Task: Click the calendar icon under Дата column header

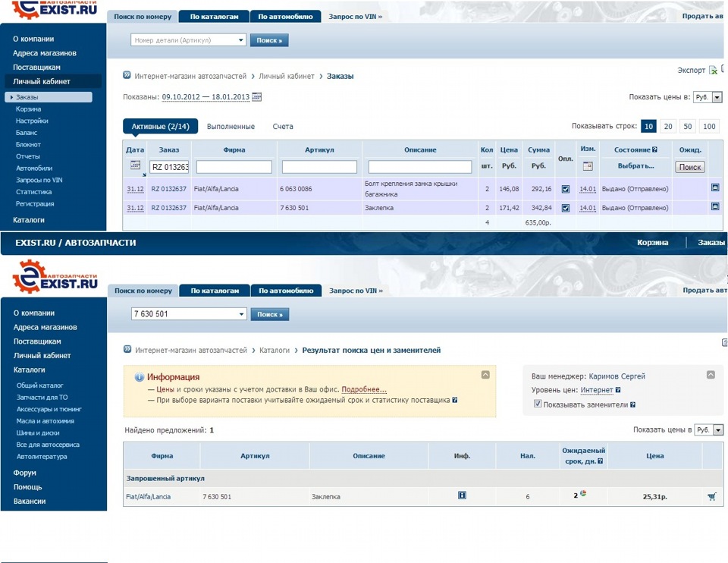Action: click(135, 165)
